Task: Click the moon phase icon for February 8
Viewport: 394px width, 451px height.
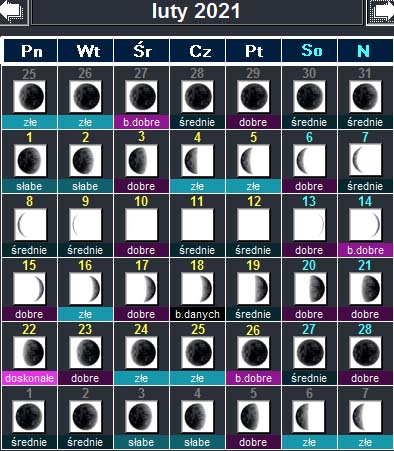Action: point(30,225)
